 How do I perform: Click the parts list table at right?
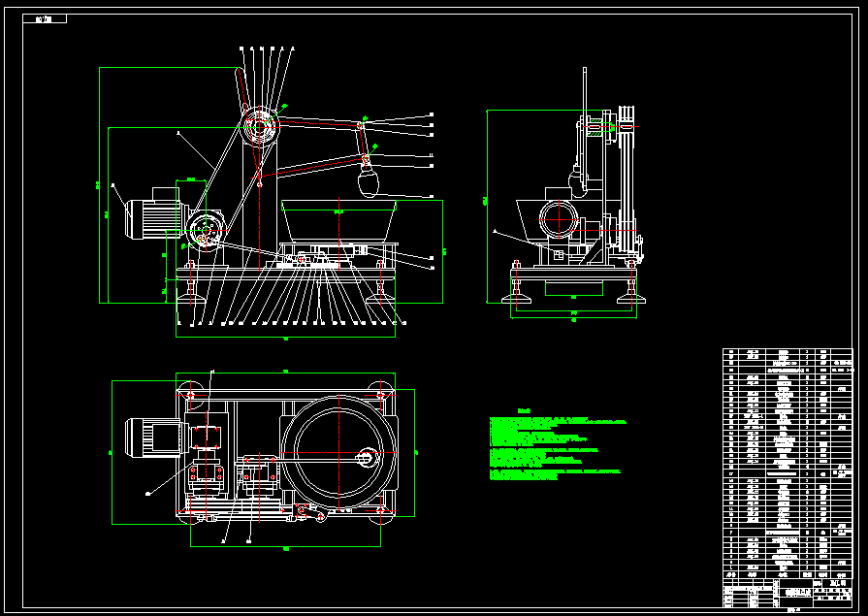[788, 464]
